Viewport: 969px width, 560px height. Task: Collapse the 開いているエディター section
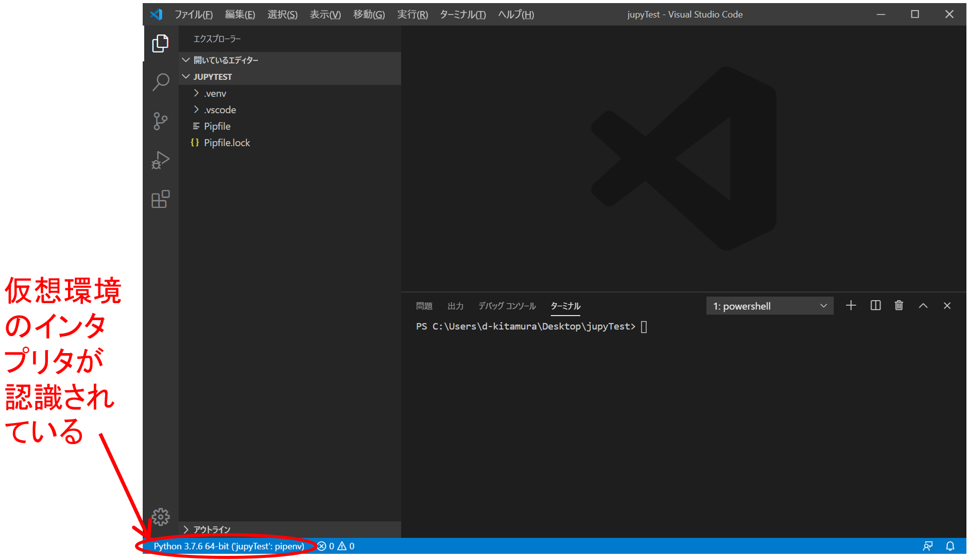pos(290,60)
